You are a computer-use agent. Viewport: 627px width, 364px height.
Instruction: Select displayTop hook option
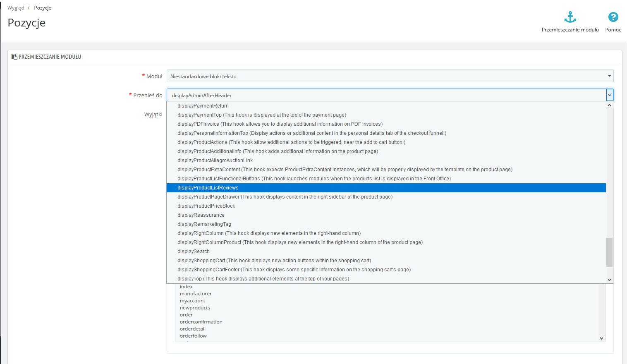(x=386, y=279)
